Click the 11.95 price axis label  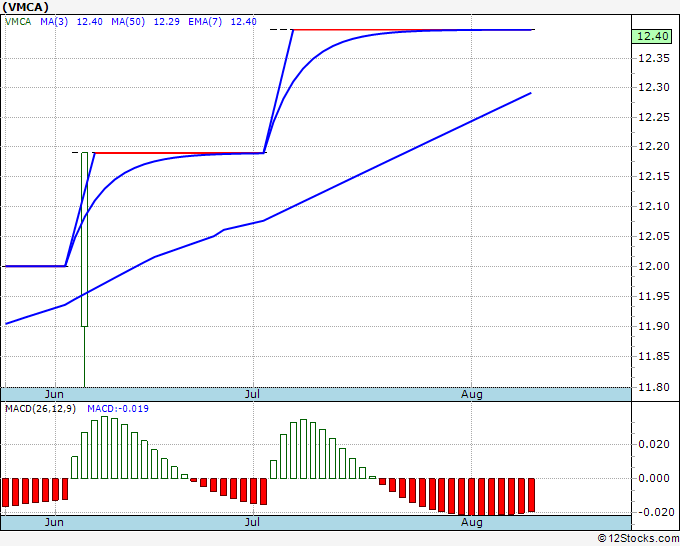pyautogui.click(x=654, y=297)
